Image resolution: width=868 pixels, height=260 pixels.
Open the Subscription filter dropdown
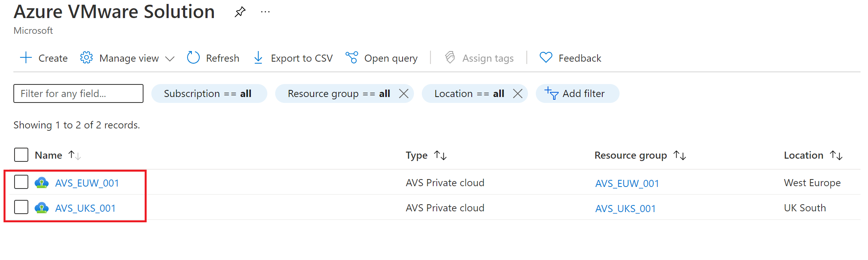pyautogui.click(x=208, y=93)
